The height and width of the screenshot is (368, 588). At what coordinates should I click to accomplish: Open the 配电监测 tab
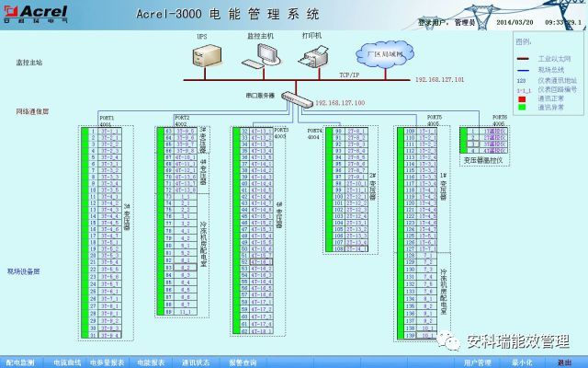point(19,362)
